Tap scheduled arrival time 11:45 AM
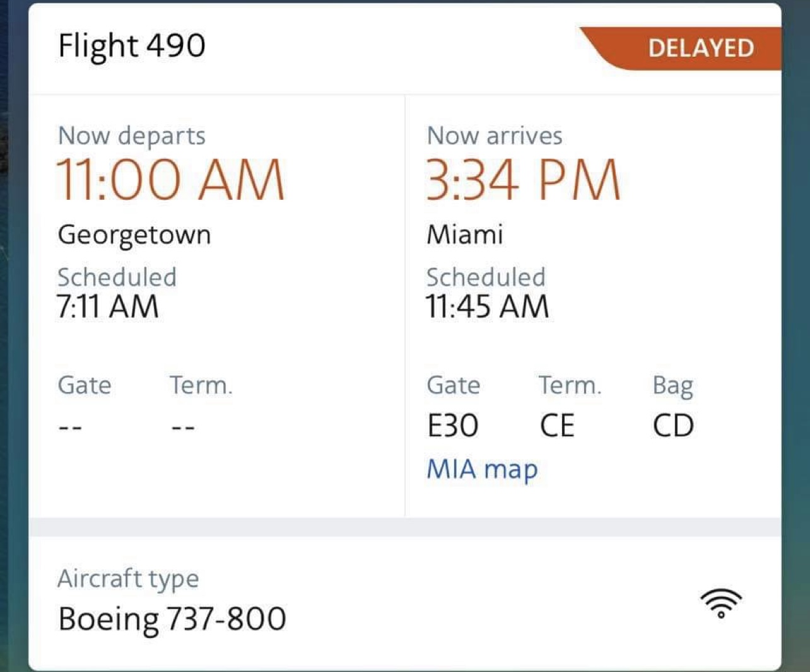 (487, 307)
